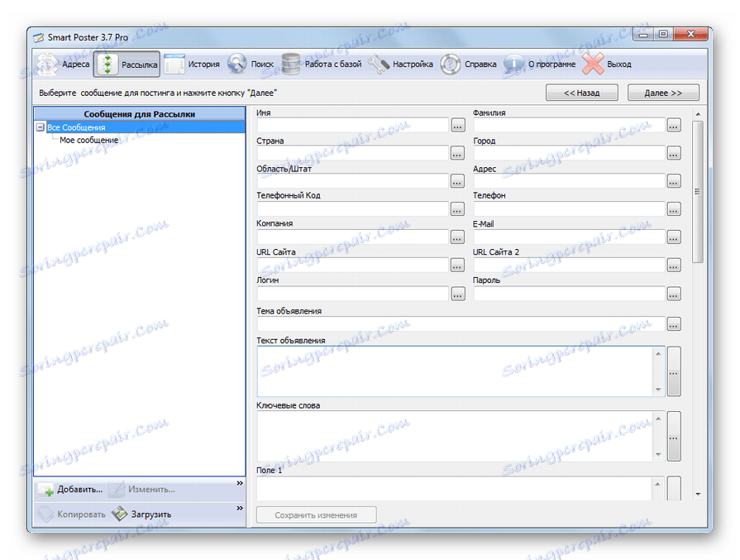Click the Изменить... button
The image size is (740, 560).
click(141, 490)
